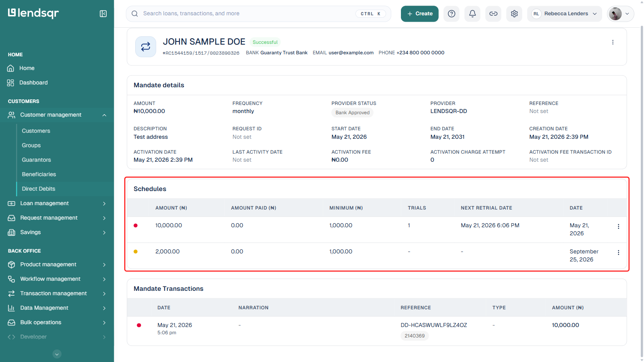This screenshot has height=362, width=644.
Task: Click the link icon in header
Action: tap(493, 14)
